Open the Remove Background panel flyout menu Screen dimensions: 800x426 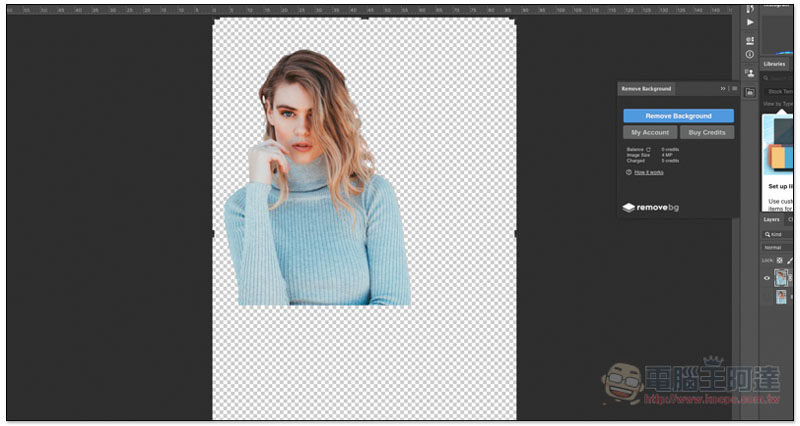click(x=734, y=89)
